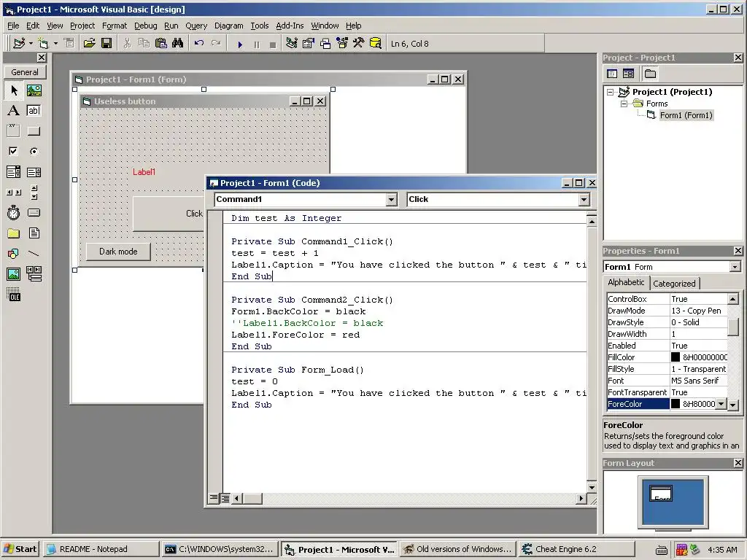Click the Open Project folder icon
747x560 pixels.
click(89, 43)
